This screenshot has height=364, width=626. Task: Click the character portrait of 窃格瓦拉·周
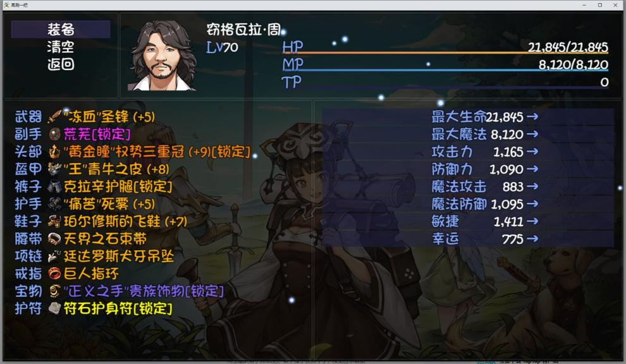coord(162,56)
